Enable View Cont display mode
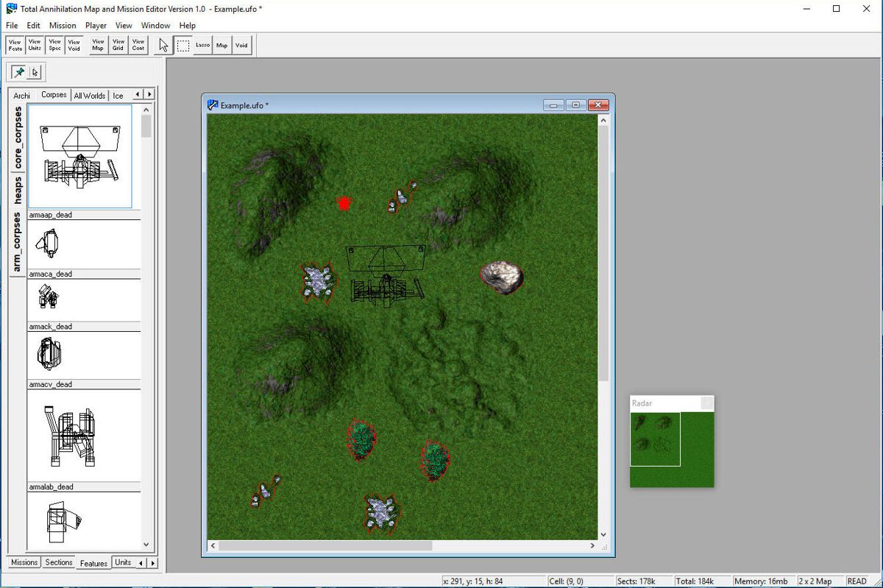 (x=138, y=45)
